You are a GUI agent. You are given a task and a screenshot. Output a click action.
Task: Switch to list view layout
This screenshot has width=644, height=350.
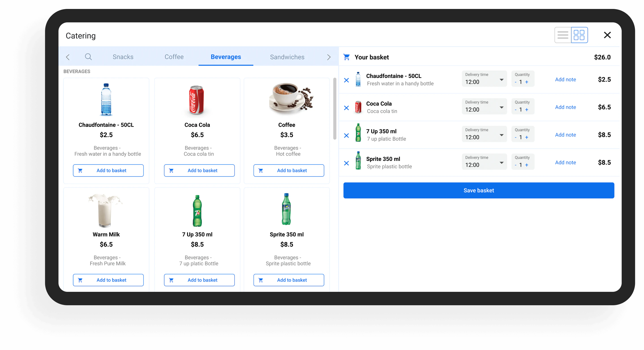point(563,35)
